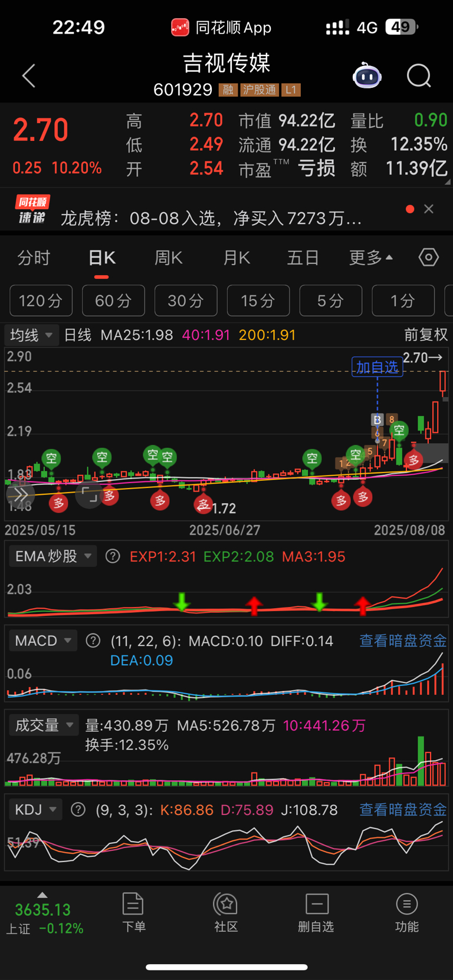Screen dimensions: 453x980
Task: Open the MACD indicator dropdown
Action: (x=43, y=641)
